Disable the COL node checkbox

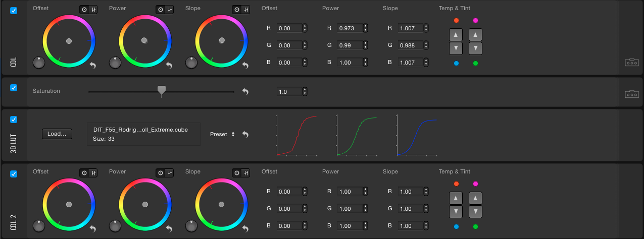tap(14, 11)
